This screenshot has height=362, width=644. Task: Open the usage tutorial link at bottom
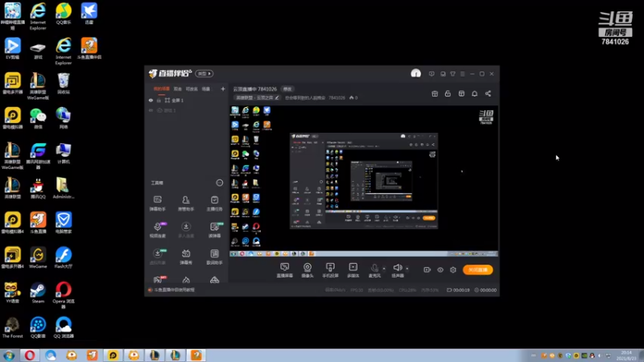pos(174,290)
